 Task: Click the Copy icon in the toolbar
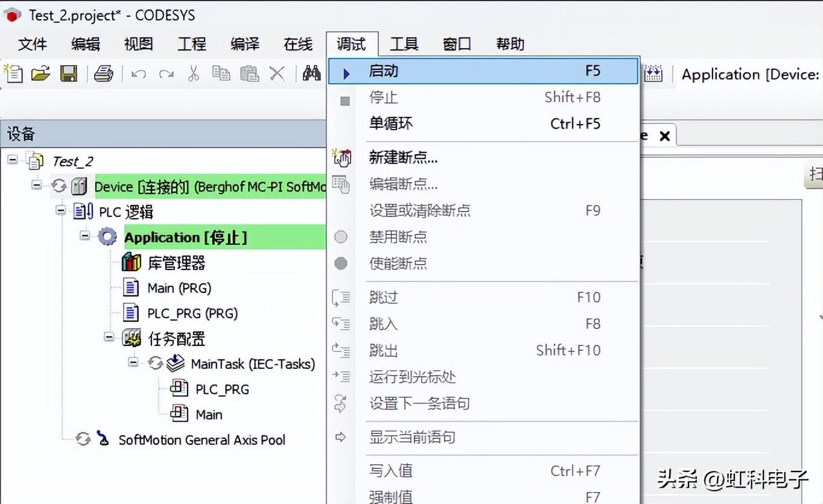pos(221,74)
